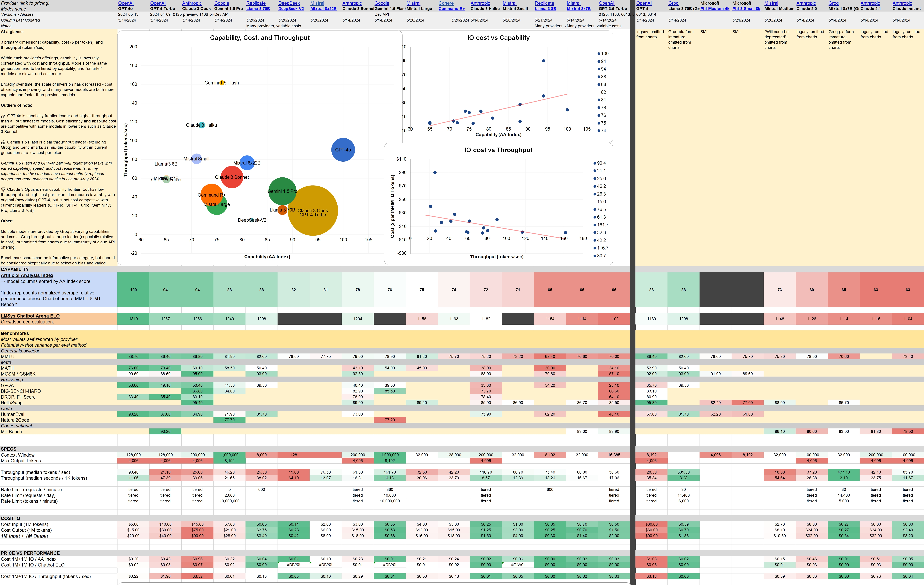Select the teal Claude 3 Haiku bubble

pos(201,125)
